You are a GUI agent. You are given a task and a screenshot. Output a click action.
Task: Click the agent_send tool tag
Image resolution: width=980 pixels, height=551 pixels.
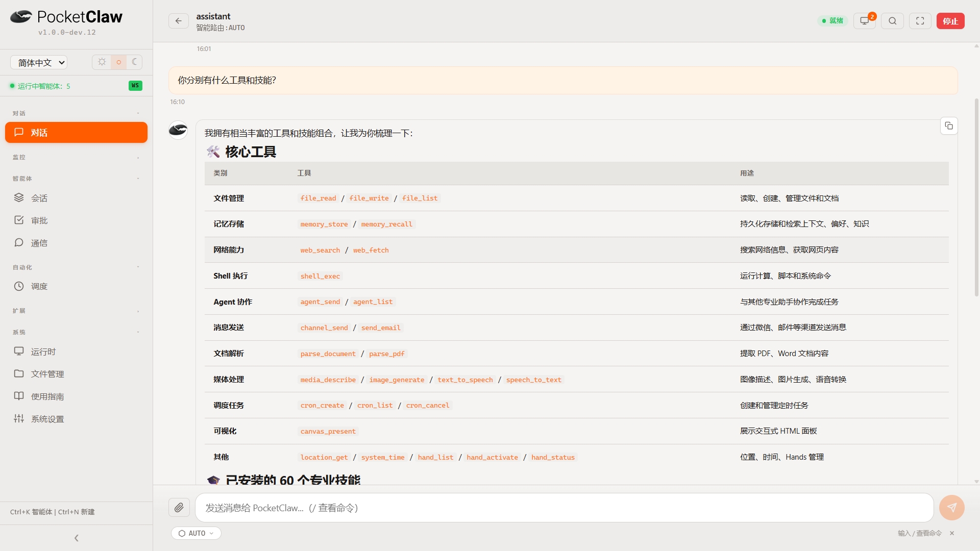[x=320, y=302]
